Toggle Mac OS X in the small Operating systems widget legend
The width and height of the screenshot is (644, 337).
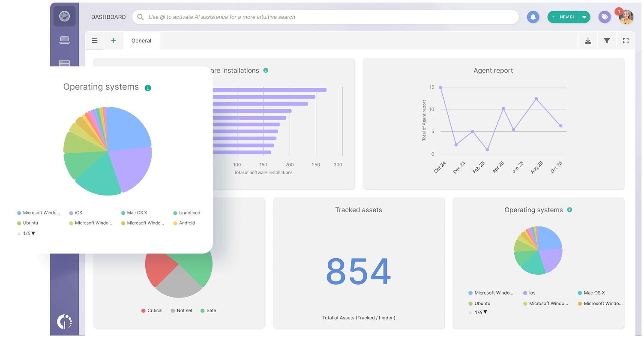point(591,293)
